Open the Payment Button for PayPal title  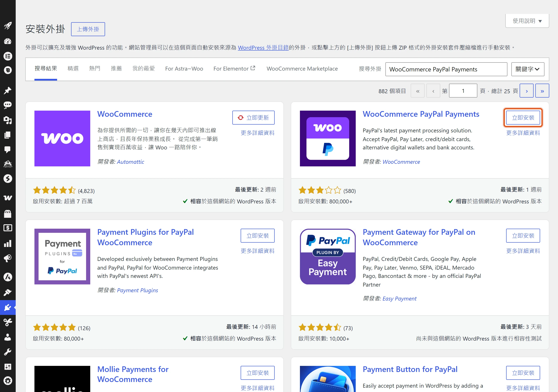pos(410,369)
